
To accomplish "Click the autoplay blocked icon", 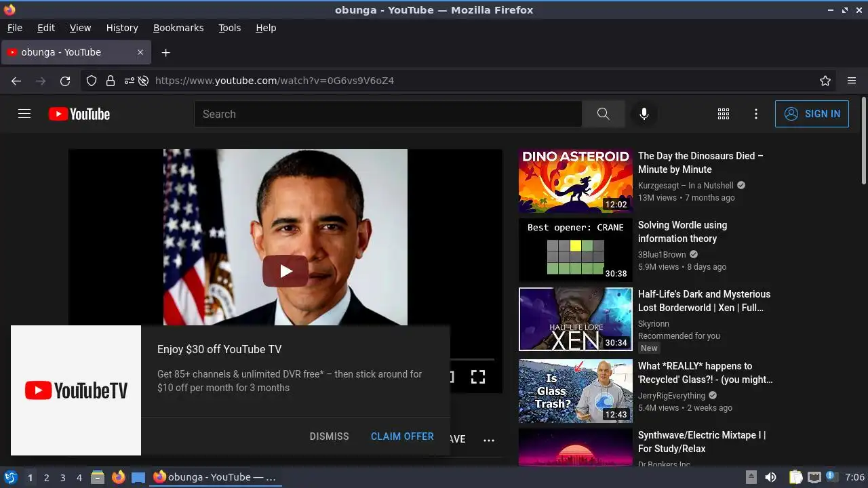I will pos(143,81).
